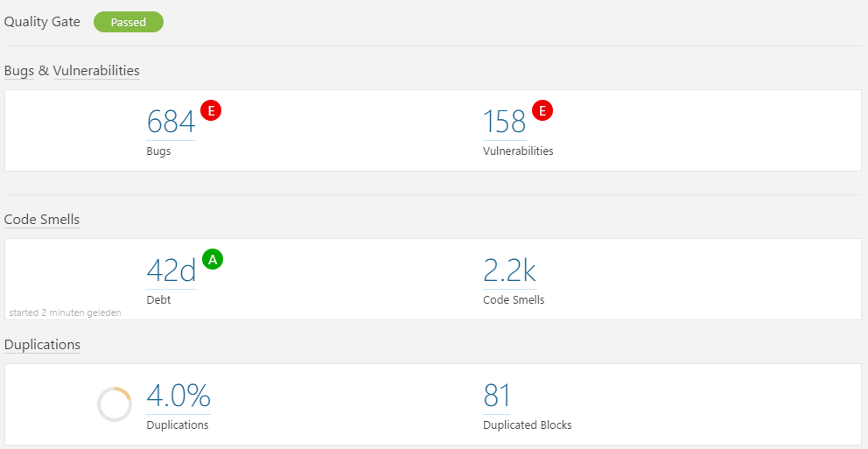Screen dimensions: 868x449
Task: Open the 2.2k code smells count
Action: (x=508, y=270)
